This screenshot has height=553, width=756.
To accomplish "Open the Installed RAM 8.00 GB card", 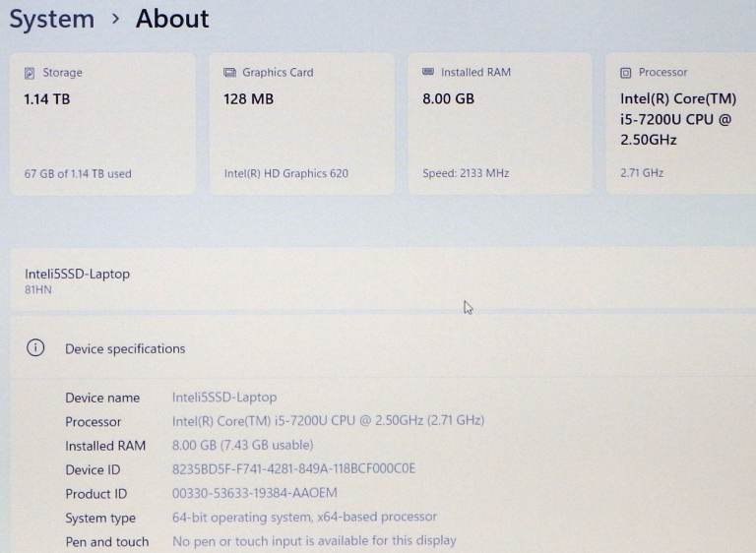I will (x=500, y=124).
